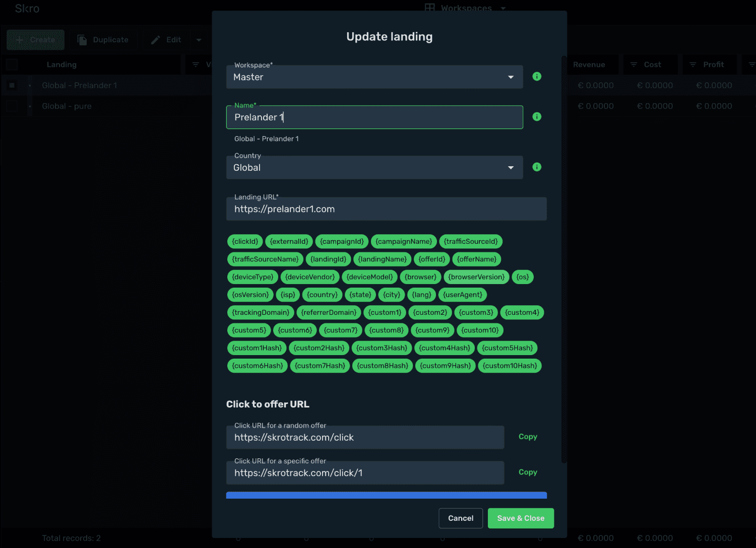Click the info icon beside Country field
The height and width of the screenshot is (548, 756).
pyautogui.click(x=537, y=167)
